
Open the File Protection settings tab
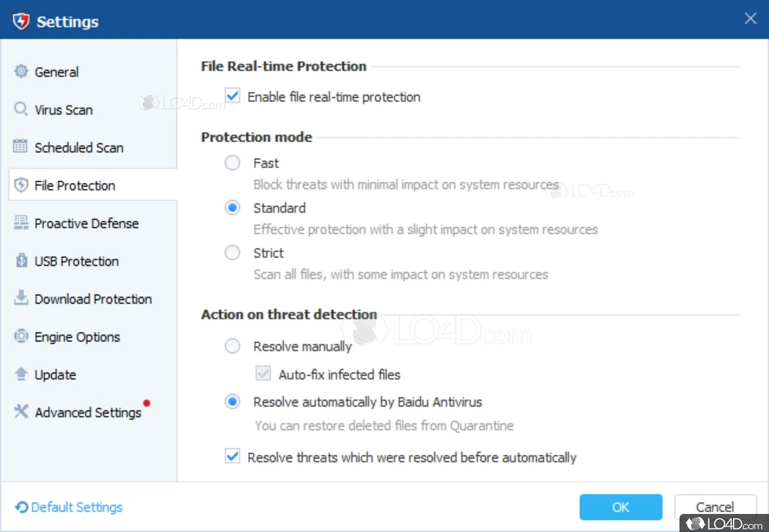pos(74,186)
